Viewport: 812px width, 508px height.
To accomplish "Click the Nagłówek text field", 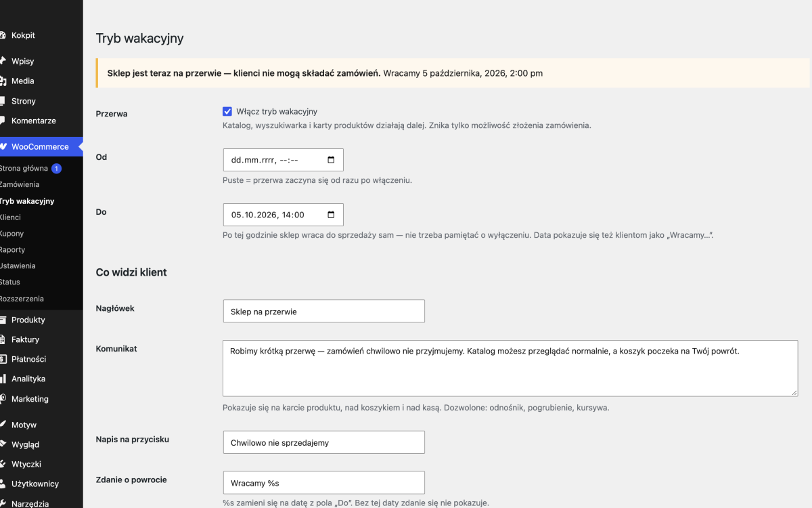I will pyautogui.click(x=323, y=311).
